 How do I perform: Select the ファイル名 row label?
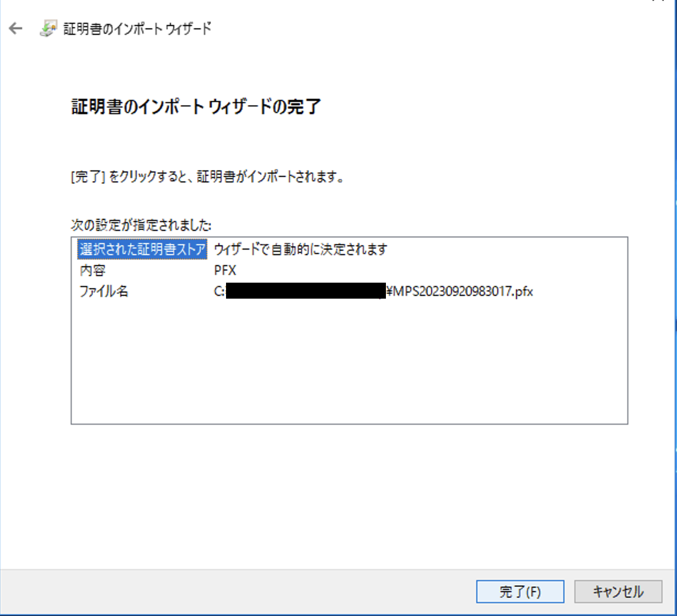click(104, 291)
